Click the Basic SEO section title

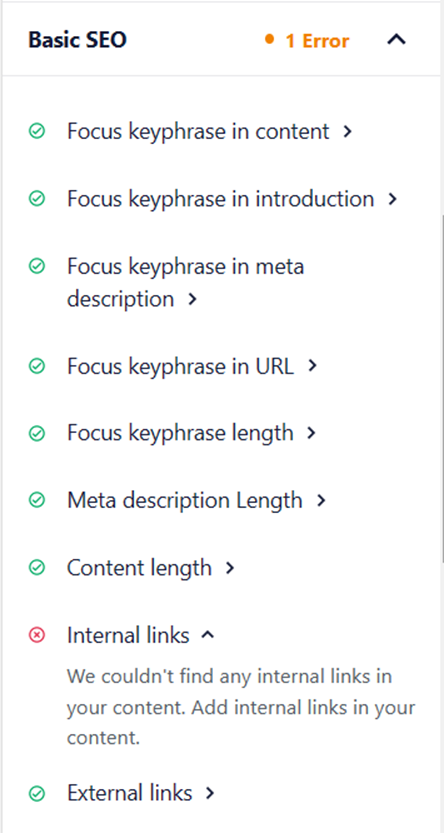click(x=78, y=40)
